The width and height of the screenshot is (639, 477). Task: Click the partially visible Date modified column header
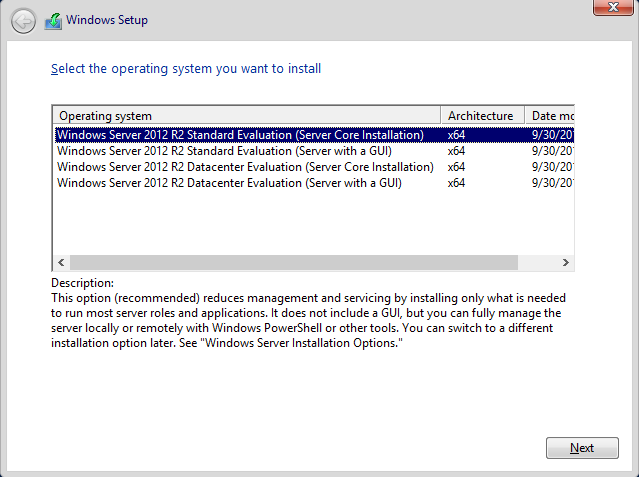(549, 116)
